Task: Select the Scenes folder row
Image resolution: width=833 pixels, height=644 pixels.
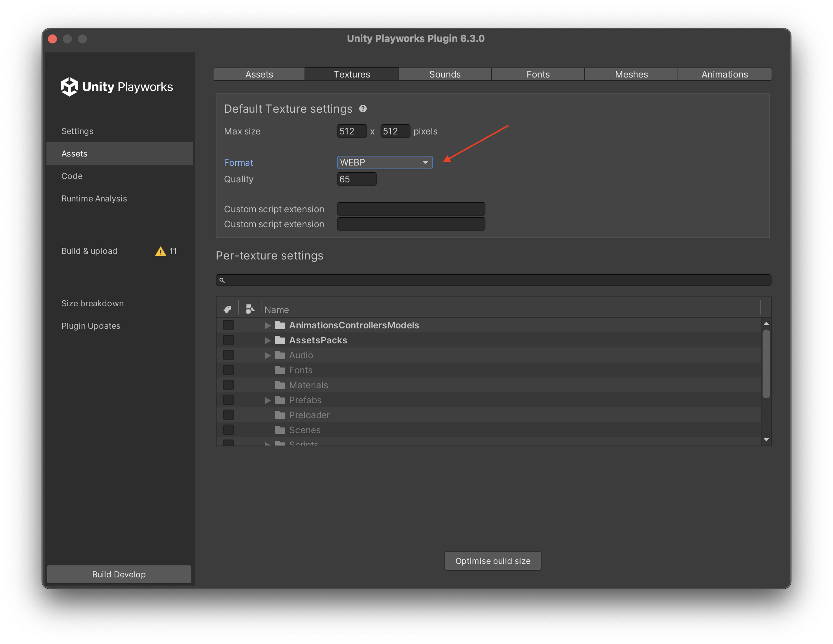Action: tap(488, 430)
